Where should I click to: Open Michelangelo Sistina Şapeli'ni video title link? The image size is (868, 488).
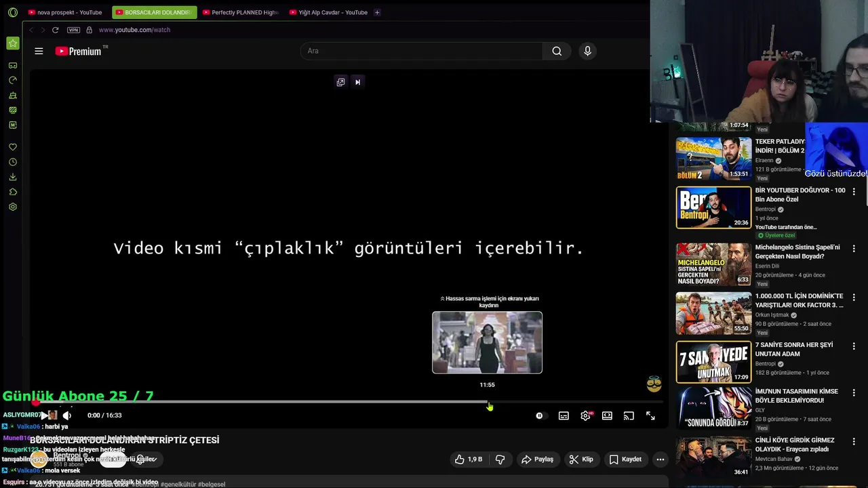point(797,252)
